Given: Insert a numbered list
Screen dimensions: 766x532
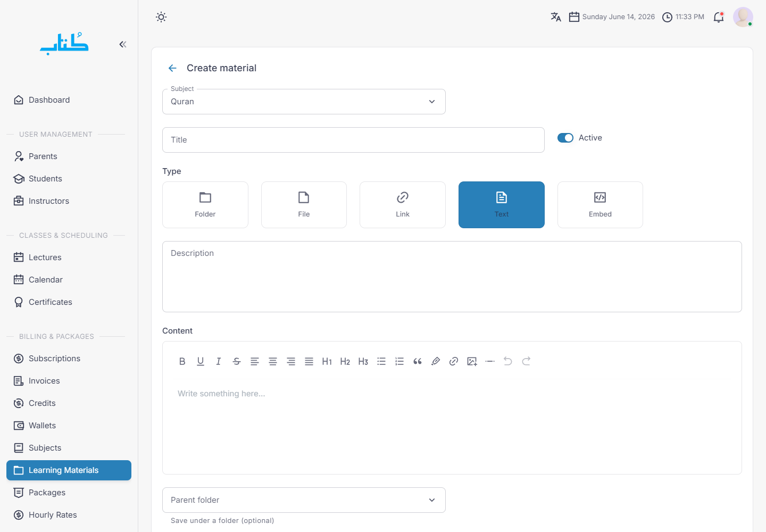Looking at the screenshot, I should [x=399, y=361].
